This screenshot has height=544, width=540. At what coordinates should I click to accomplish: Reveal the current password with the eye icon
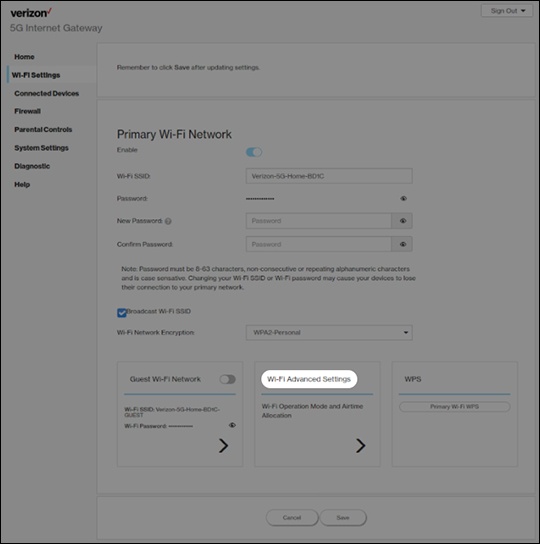[403, 198]
